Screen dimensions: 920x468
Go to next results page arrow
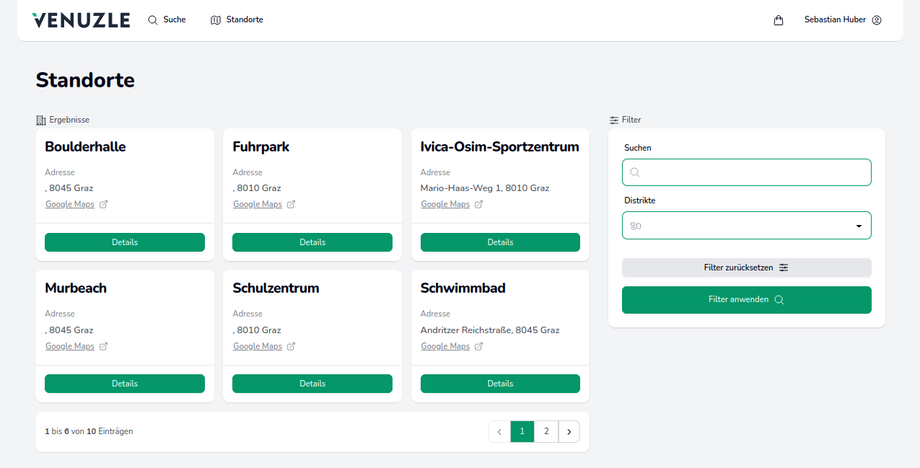click(x=569, y=432)
